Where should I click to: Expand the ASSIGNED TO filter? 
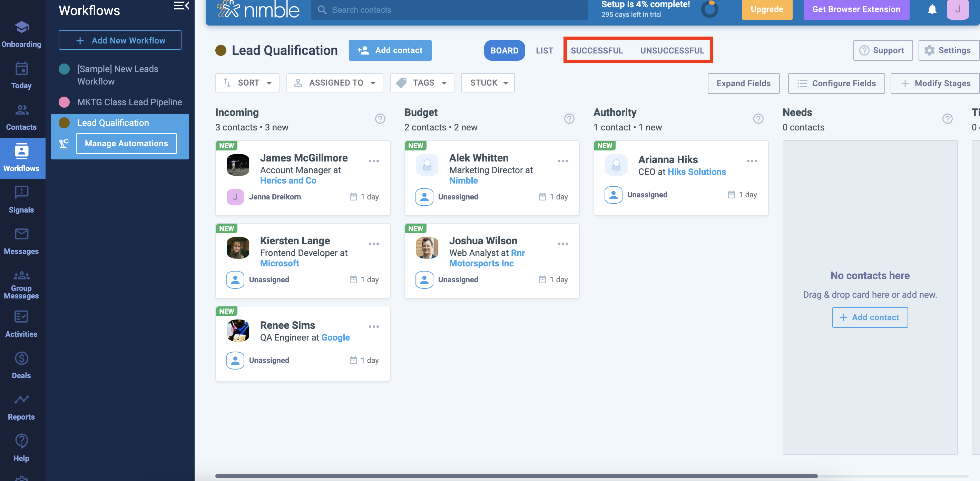[x=335, y=83]
